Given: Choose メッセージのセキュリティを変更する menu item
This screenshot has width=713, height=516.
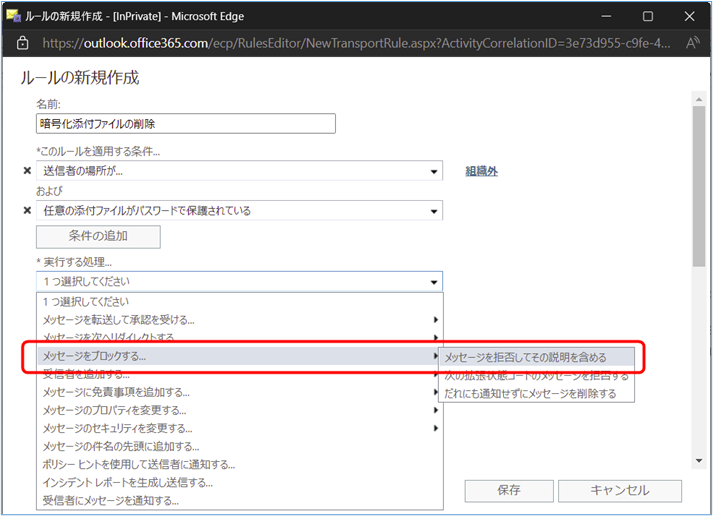Looking at the screenshot, I should pos(240,428).
